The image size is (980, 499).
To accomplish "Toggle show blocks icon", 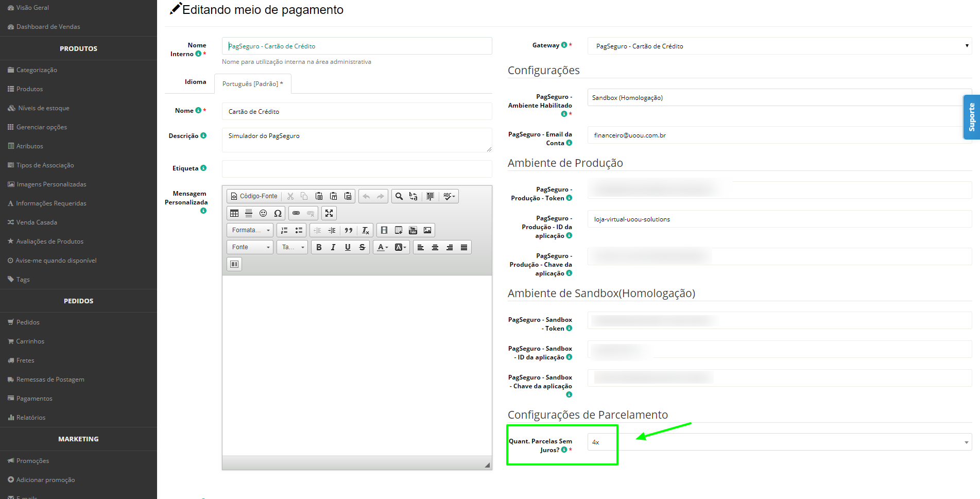I will (234, 264).
